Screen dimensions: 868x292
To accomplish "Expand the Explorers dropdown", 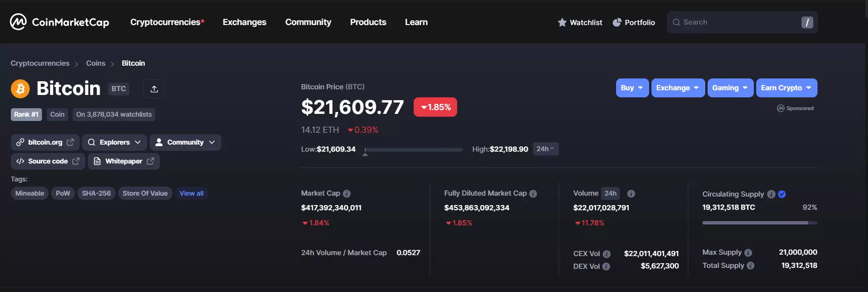I will coord(115,142).
